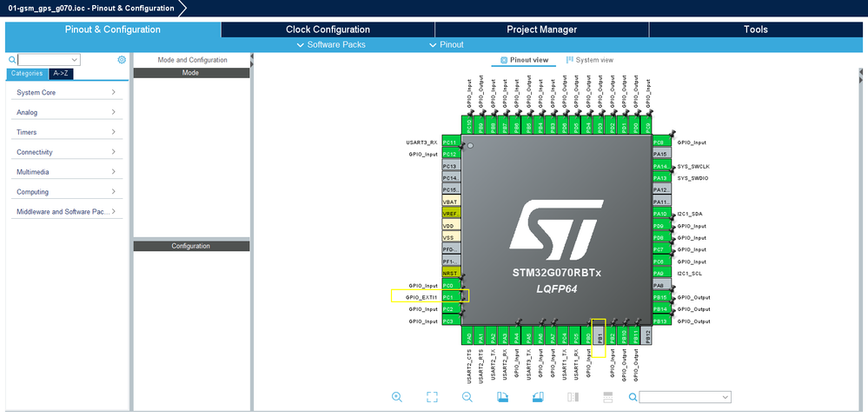Click the LQFP64 package label
The image size is (868, 417).
[x=556, y=289]
